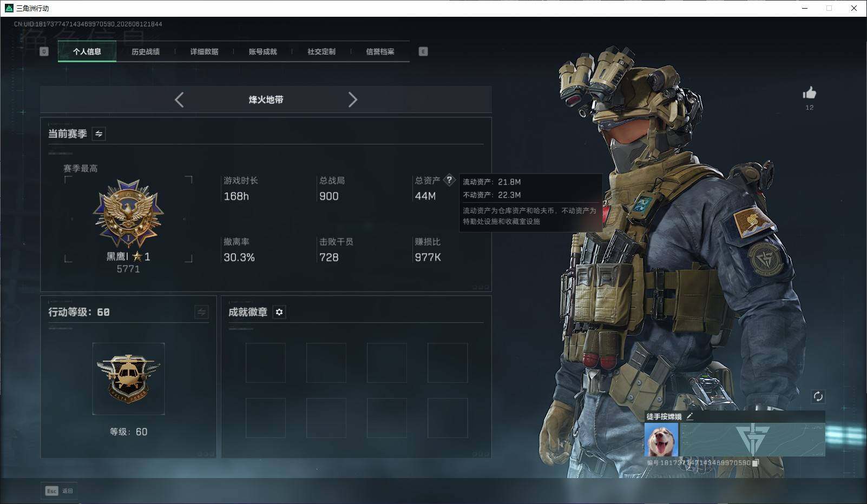The width and height of the screenshot is (867, 504).
Task: Switch to next game mode with right arrow
Action: (353, 100)
